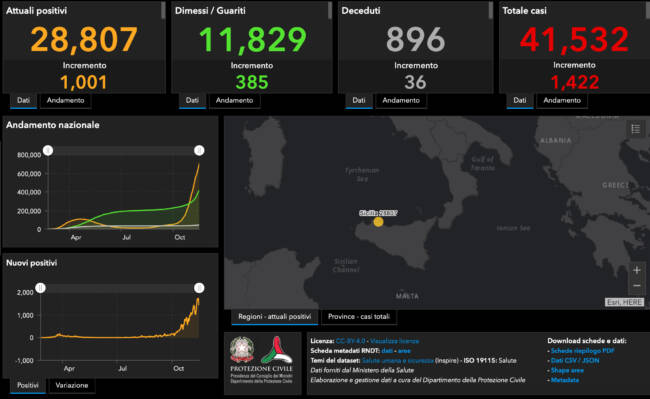Click the 385 increment value
Screen dimensions: 650x399
coord(252,82)
